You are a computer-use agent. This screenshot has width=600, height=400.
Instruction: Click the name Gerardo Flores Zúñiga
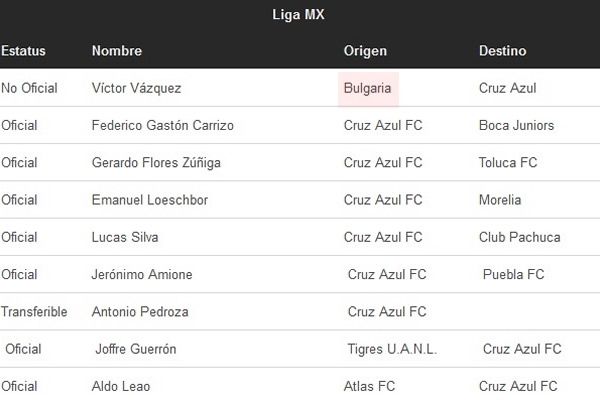pos(156,163)
